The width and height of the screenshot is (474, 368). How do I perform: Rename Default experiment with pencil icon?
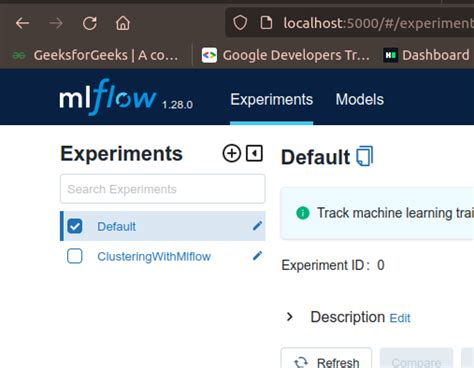pyautogui.click(x=257, y=226)
